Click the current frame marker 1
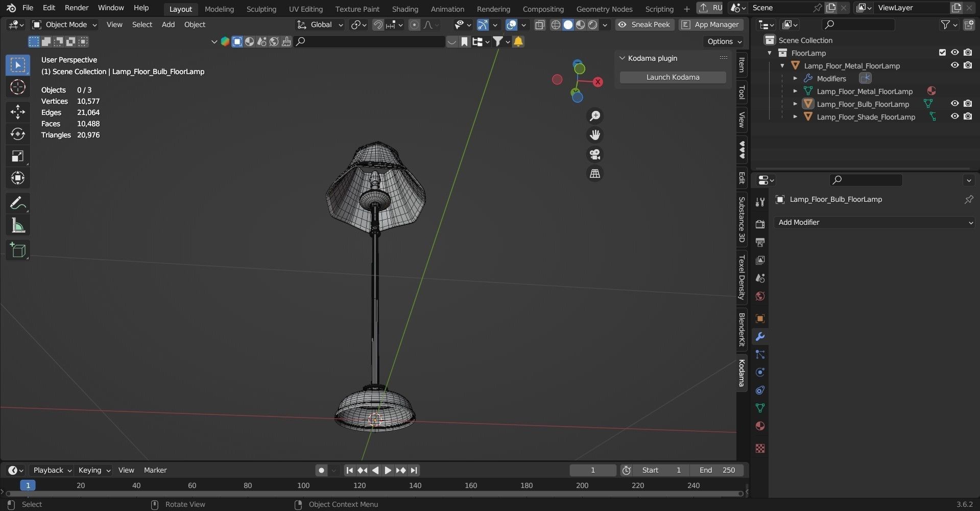980x511 pixels. click(28, 485)
